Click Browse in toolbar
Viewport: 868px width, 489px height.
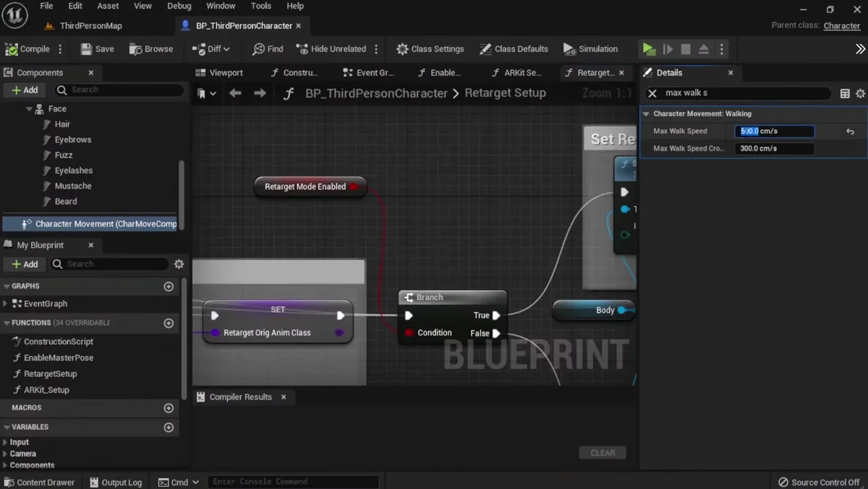(151, 49)
